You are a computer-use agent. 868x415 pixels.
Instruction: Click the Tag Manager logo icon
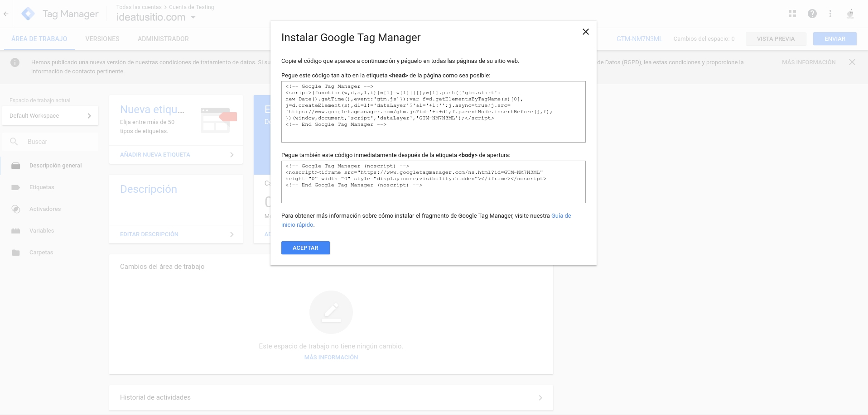tap(28, 14)
